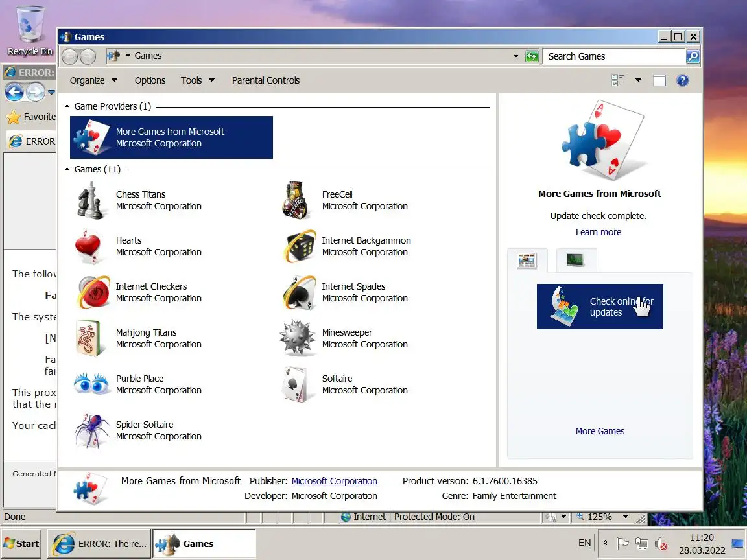The width and height of the screenshot is (747, 560).
Task: Click the More Games from Microsoft provider tile
Action: (171, 137)
